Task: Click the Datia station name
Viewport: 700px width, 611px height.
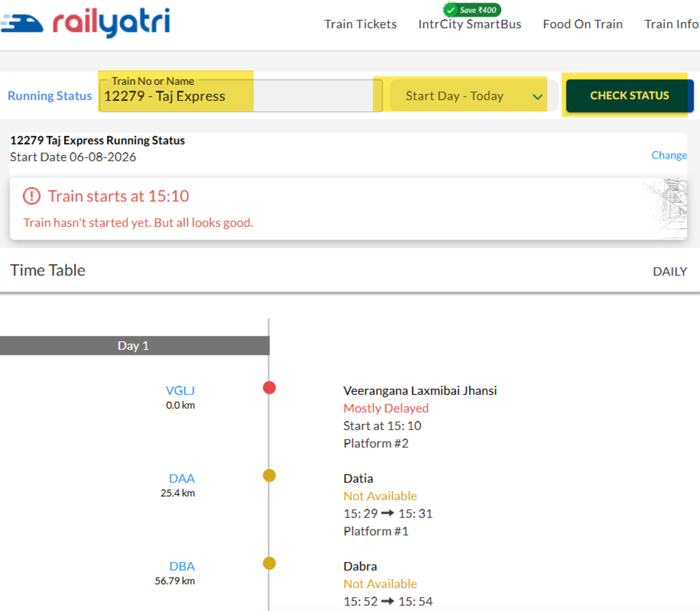Action: click(x=358, y=479)
